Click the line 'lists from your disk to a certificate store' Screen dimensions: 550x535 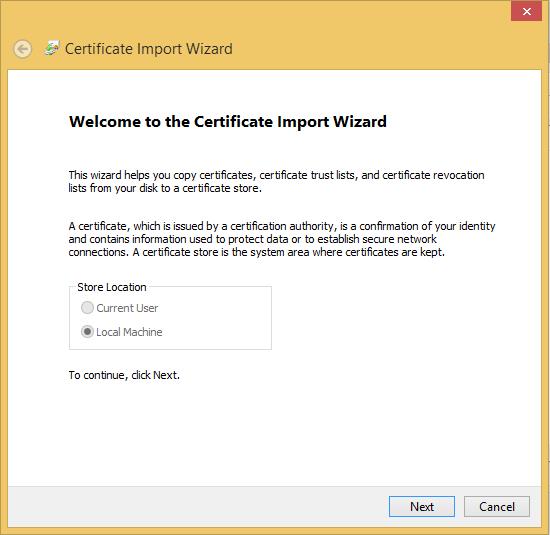(165, 188)
